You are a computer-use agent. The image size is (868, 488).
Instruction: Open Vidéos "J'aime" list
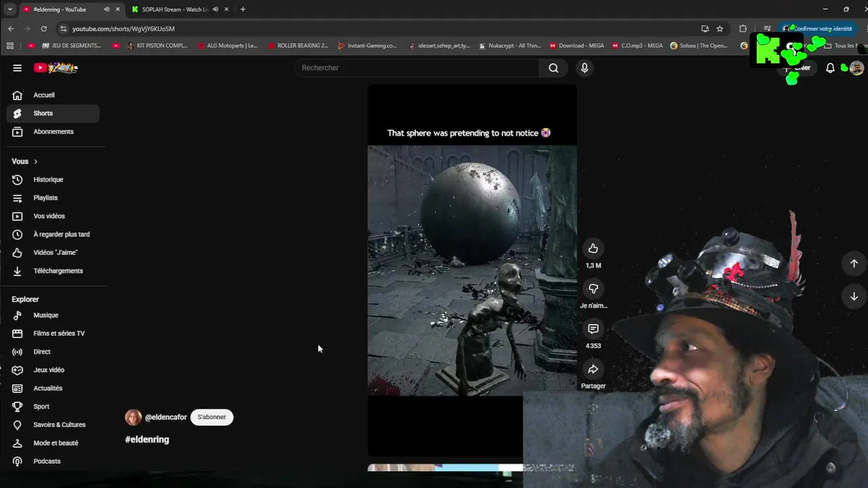(x=53, y=253)
